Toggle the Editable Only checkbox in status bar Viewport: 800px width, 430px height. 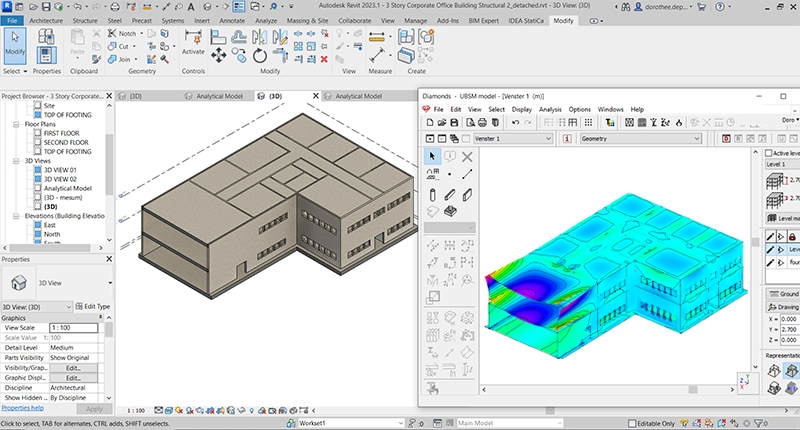coord(632,423)
